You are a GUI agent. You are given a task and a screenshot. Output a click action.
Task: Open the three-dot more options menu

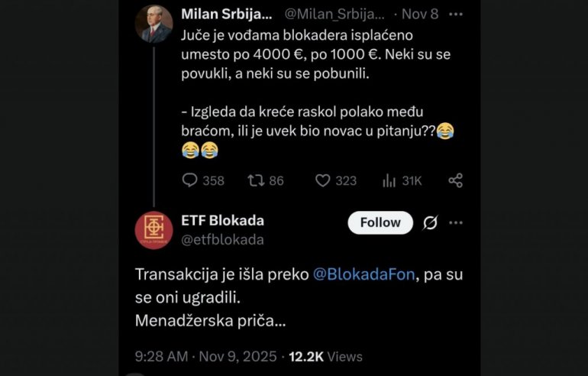point(456,222)
